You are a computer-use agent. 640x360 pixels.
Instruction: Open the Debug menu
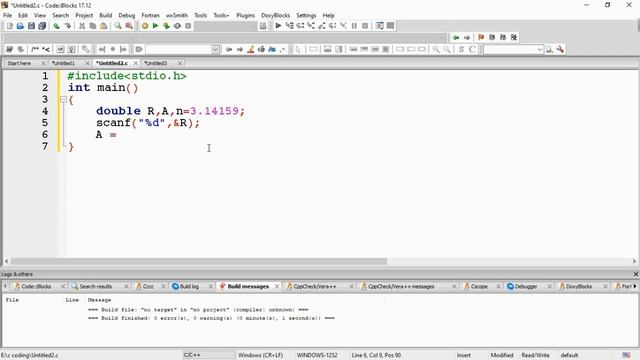[127, 16]
